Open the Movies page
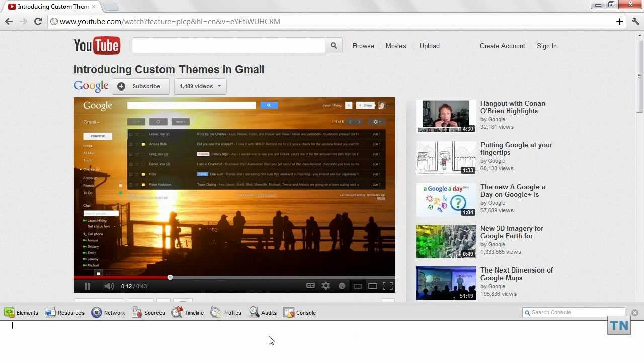The height and width of the screenshot is (362, 644). (395, 46)
